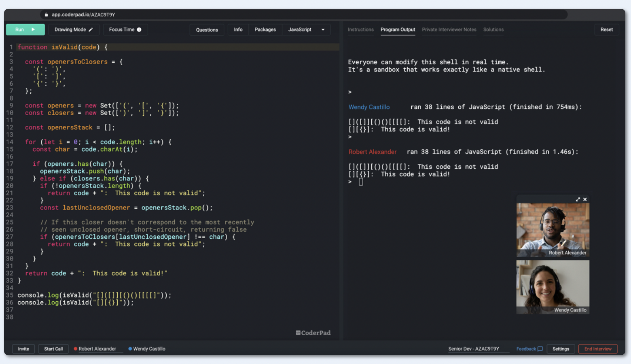Toggle Drawing Mode on
Image resolution: width=631 pixels, height=364 pixels.
coord(74,29)
